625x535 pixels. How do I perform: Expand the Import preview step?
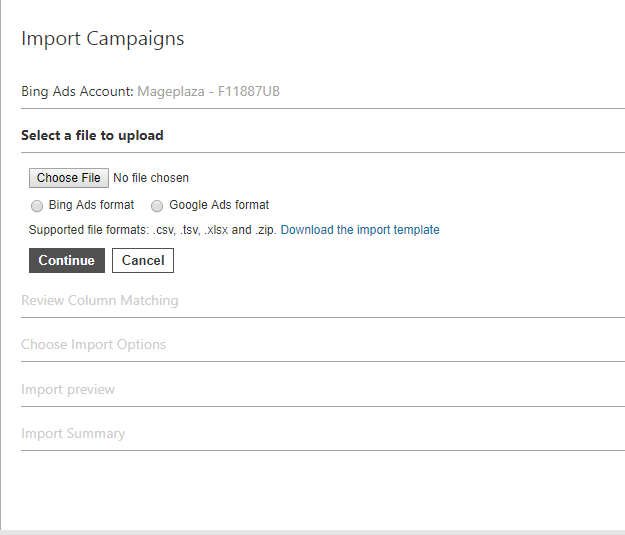[x=68, y=389]
